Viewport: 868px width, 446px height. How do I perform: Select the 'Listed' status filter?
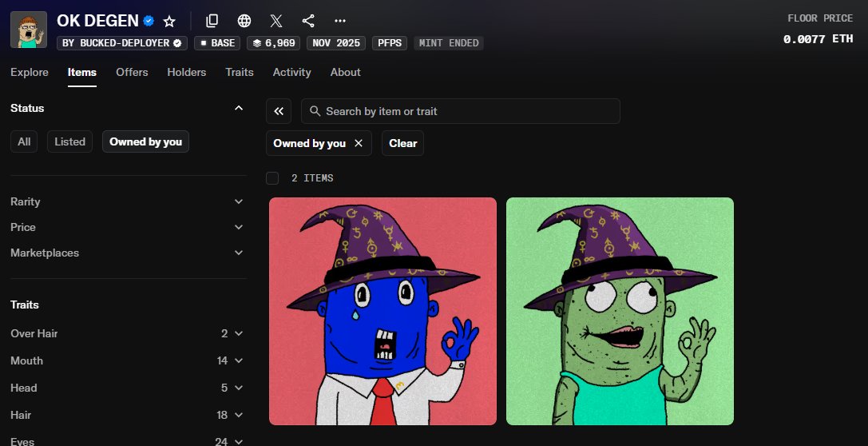pyautogui.click(x=69, y=141)
